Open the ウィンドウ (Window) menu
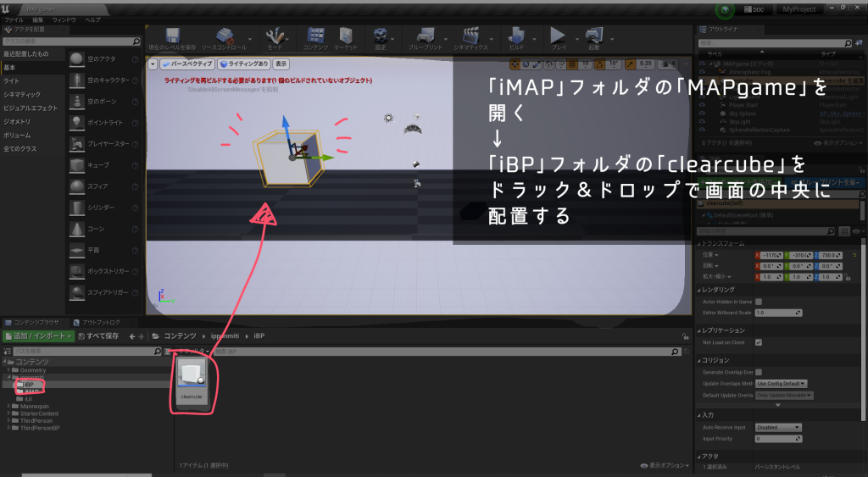Screen dimensions: 868x477 click(x=64, y=19)
